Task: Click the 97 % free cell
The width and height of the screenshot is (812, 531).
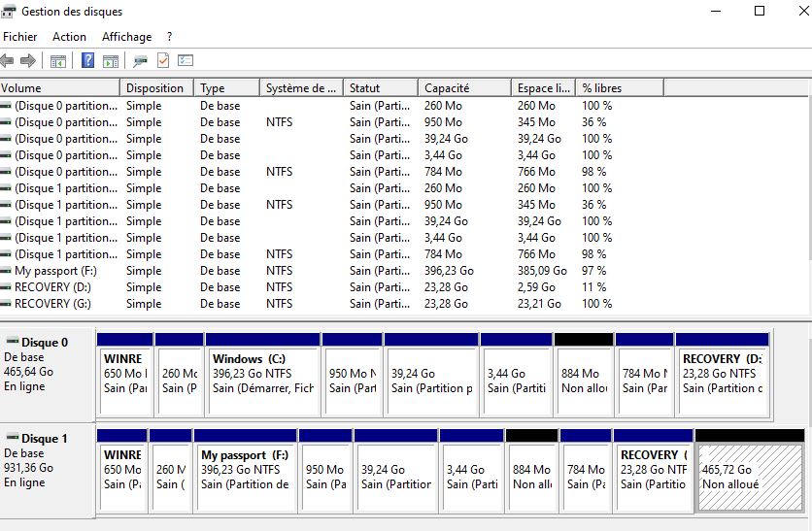Action: [594, 271]
